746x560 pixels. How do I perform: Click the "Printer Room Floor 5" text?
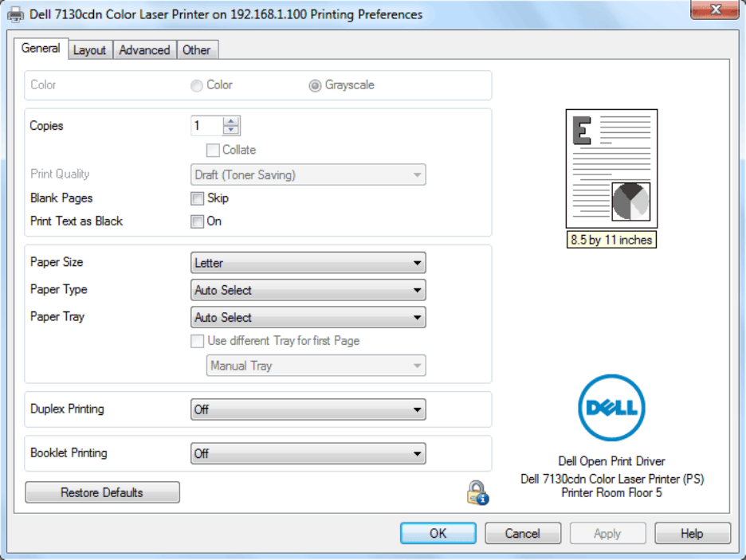[x=611, y=492]
